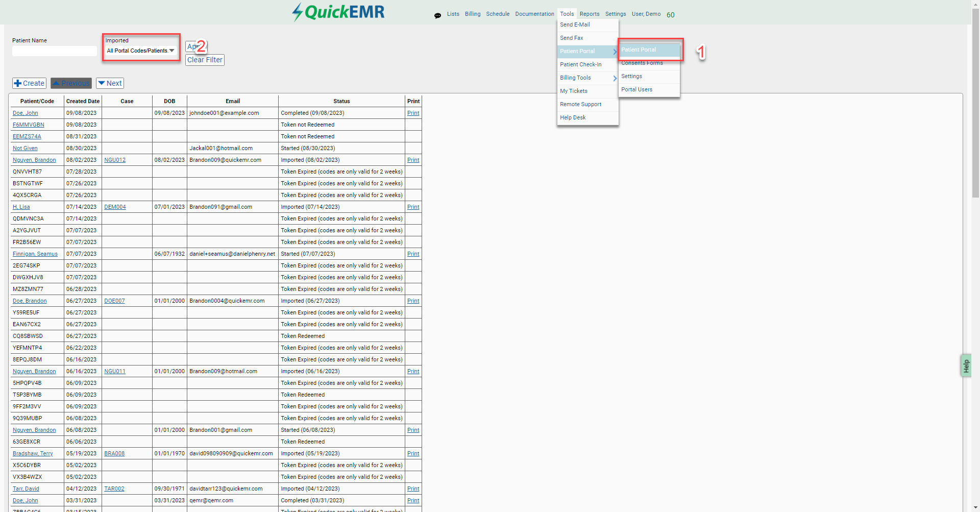
Task: Open Doe, John created 09/08/2023
Action: click(26, 113)
